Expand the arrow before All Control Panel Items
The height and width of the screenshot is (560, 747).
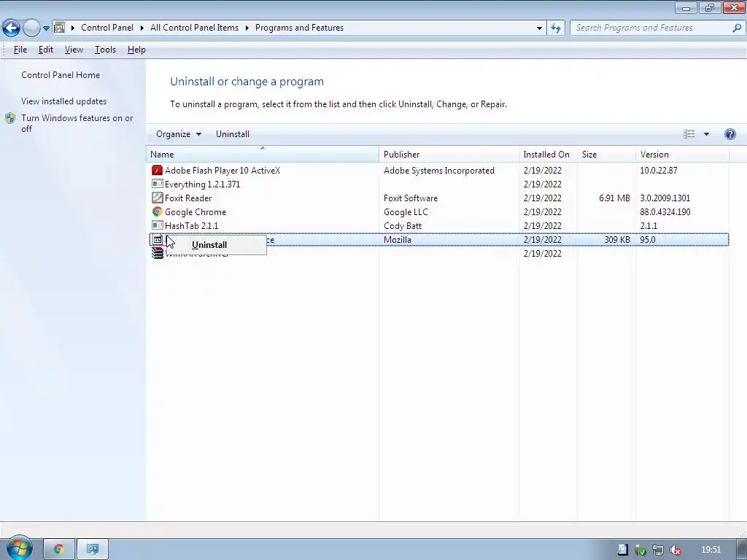coord(142,28)
